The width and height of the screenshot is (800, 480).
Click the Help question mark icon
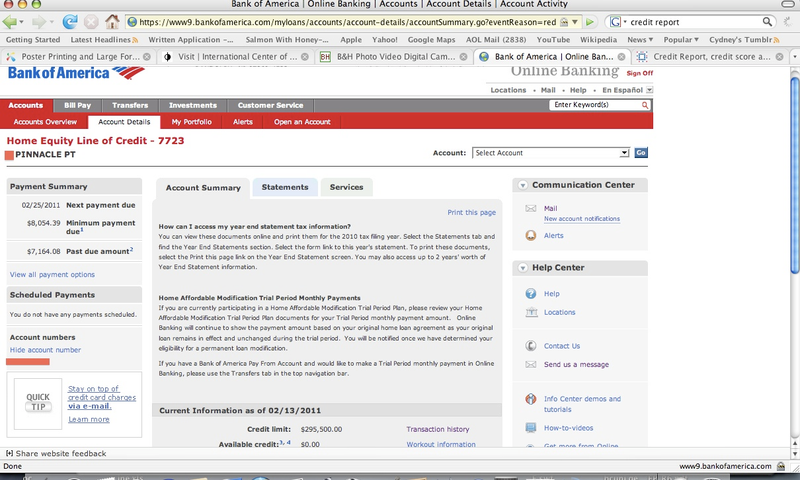[531, 293]
